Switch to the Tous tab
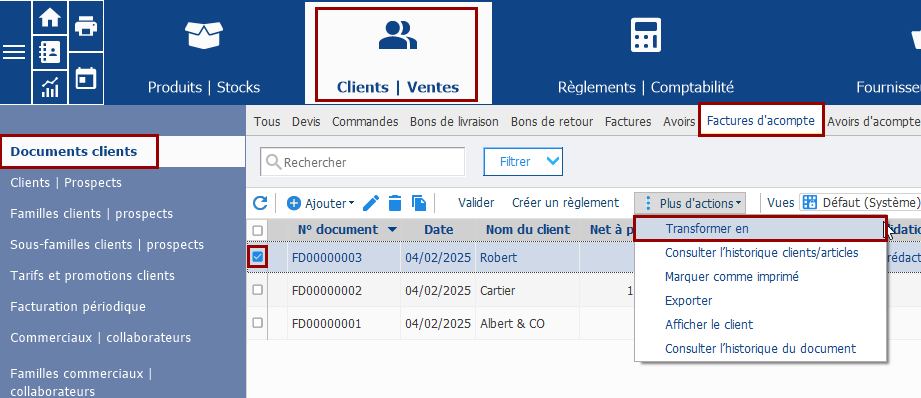This screenshot has height=398, width=921. click(x=267, y=122)
